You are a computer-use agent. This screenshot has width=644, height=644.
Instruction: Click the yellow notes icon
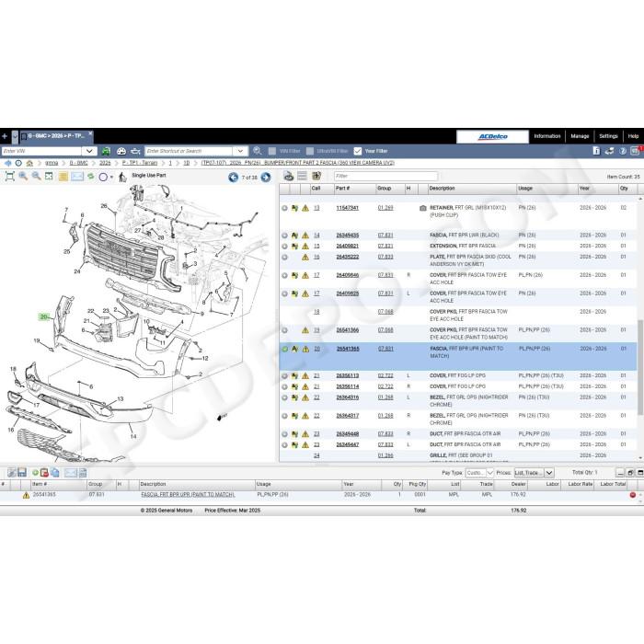63,177
